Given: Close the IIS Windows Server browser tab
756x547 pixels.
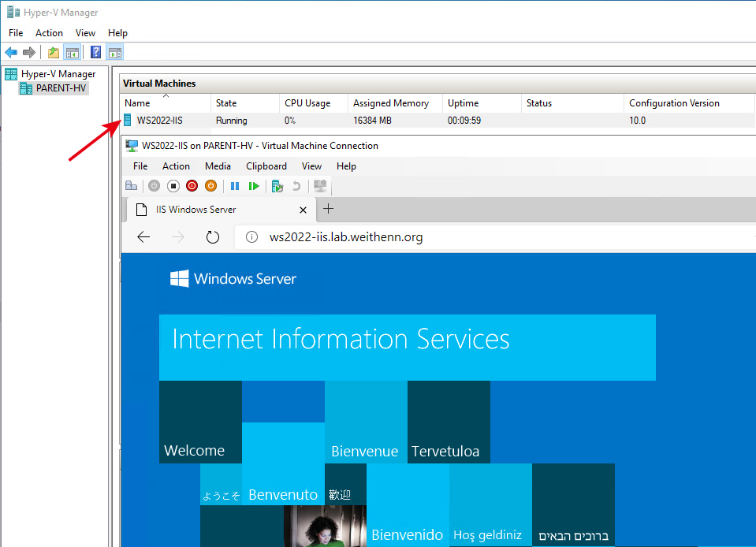Looking at the screenshot, I should pyautogui.click(x=303, y=210).
